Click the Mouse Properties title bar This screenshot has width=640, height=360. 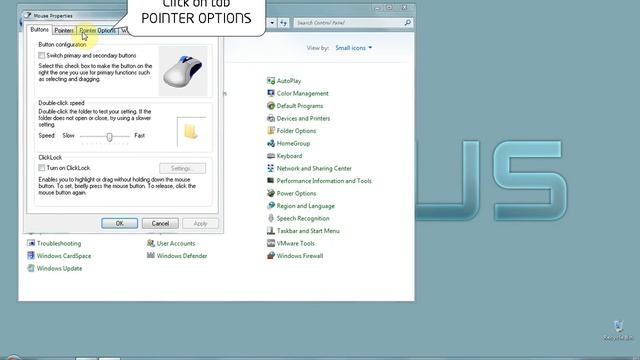pyautogui.click(x=76, y=16)
